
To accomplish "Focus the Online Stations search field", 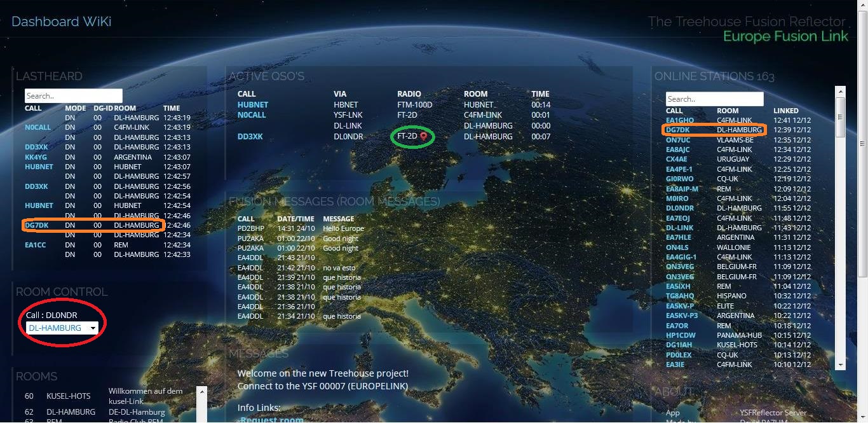I will pyautogui.click(x=714, y=99).
